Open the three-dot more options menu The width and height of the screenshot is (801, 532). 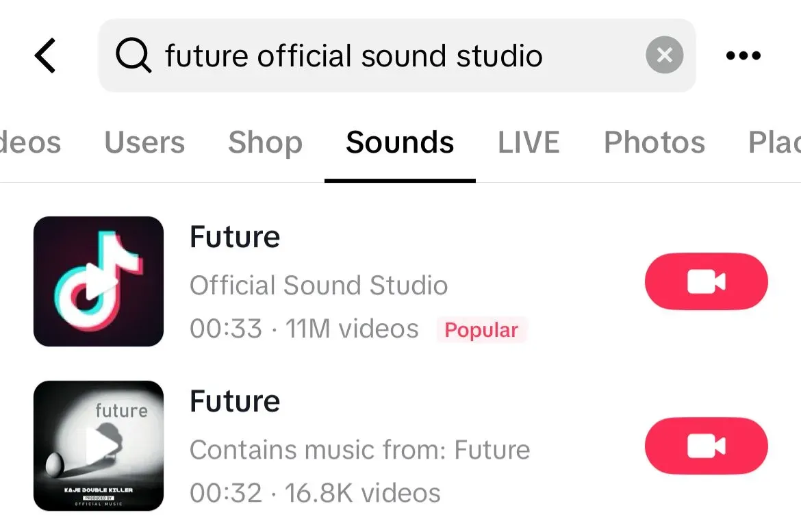click(x=743, y=55)
